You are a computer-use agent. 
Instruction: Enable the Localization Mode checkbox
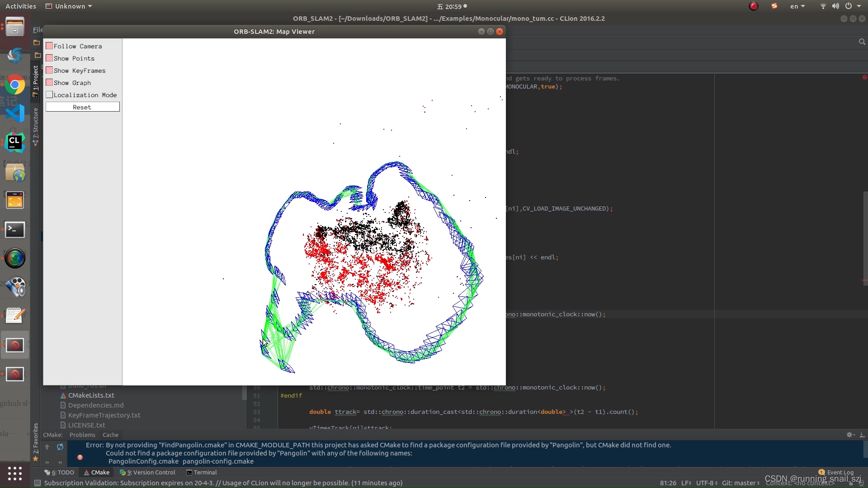(49, 95)
